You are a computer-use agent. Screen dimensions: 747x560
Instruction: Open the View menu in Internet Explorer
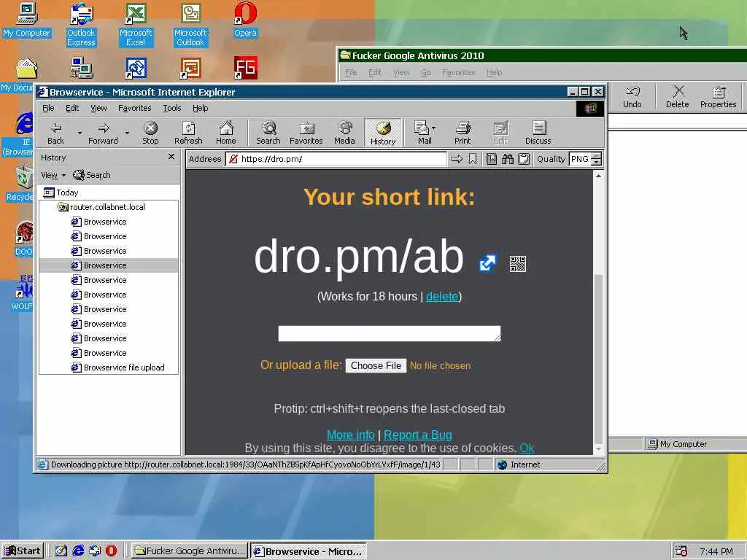click(x=98, y=108)
